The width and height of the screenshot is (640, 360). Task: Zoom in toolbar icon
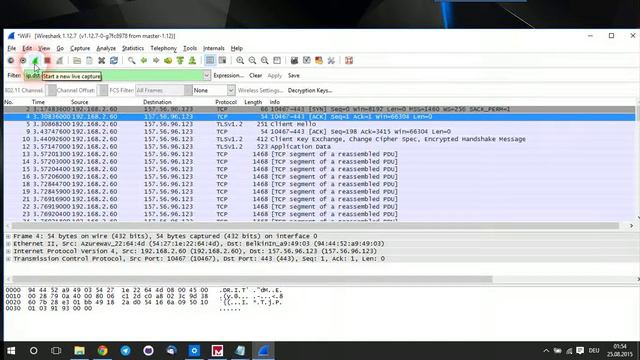[240, 61]
